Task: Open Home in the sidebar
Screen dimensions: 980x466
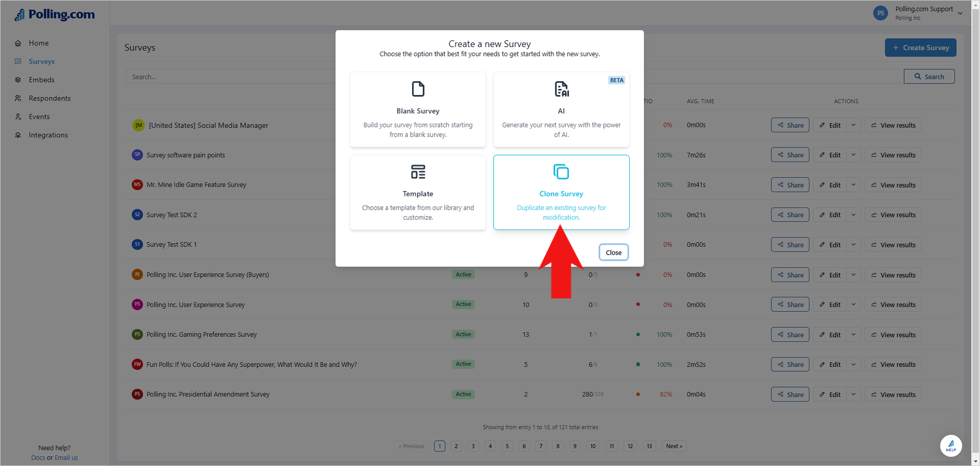Action: 39,43
